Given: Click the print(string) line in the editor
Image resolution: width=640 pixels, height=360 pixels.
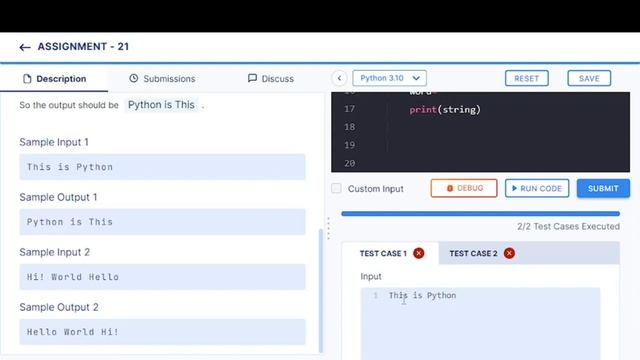Looking at the screenshot, I should pos(445,109).
